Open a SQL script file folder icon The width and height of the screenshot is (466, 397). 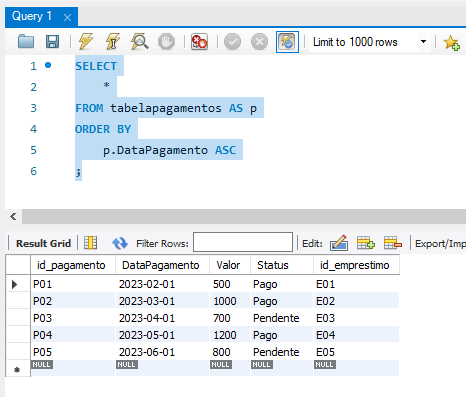(26, 42)
